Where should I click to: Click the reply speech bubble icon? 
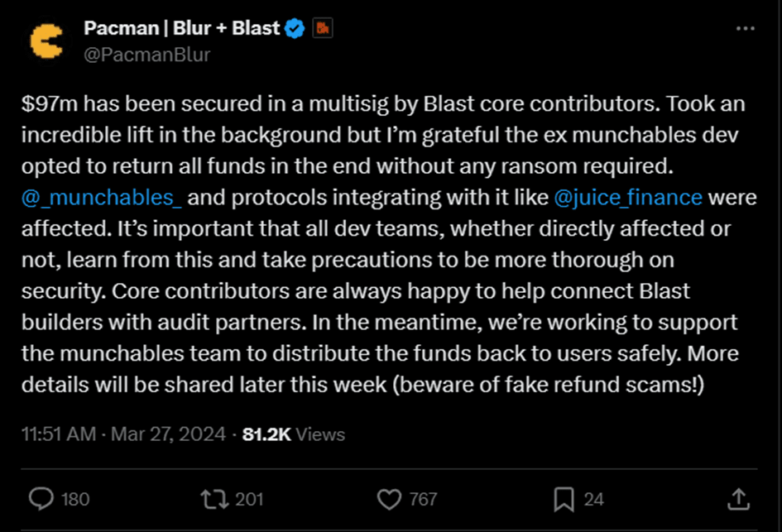click(x=41, y=499)
